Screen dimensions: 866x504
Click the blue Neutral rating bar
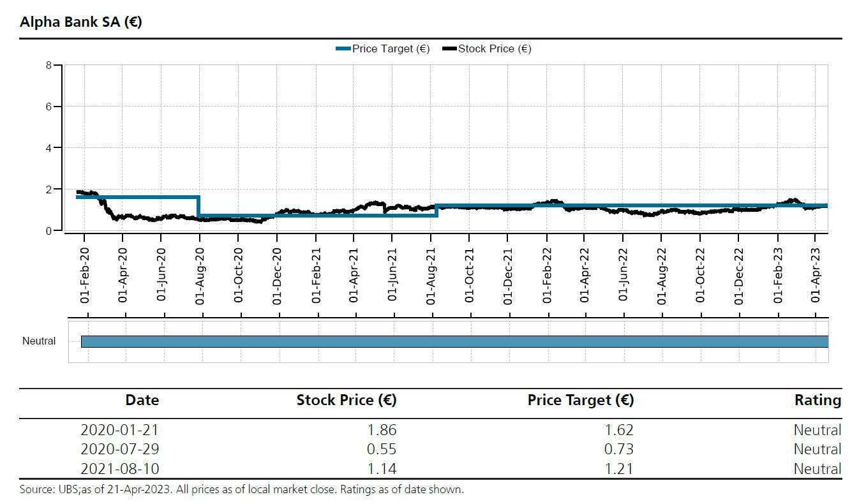tap(454, 341)
